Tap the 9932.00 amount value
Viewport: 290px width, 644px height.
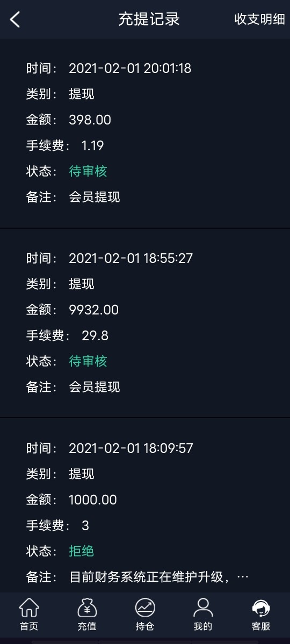(94, 310)
